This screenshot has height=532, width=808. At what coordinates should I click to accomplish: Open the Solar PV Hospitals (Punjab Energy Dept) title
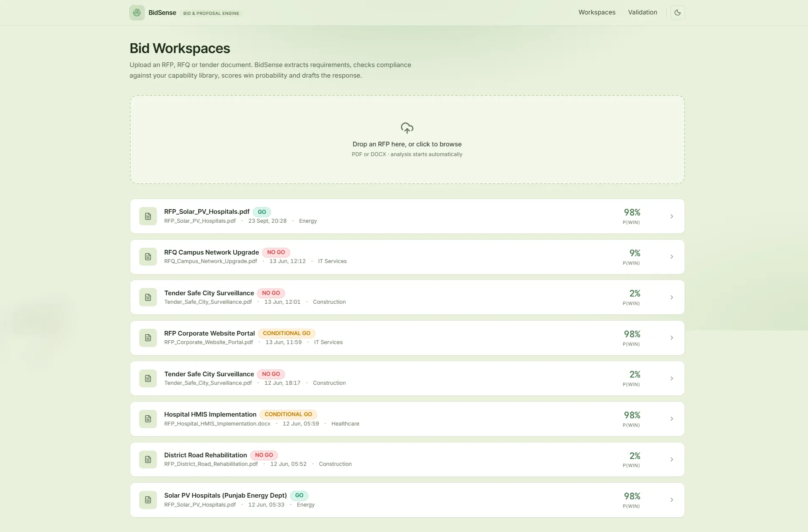point(225,496)
